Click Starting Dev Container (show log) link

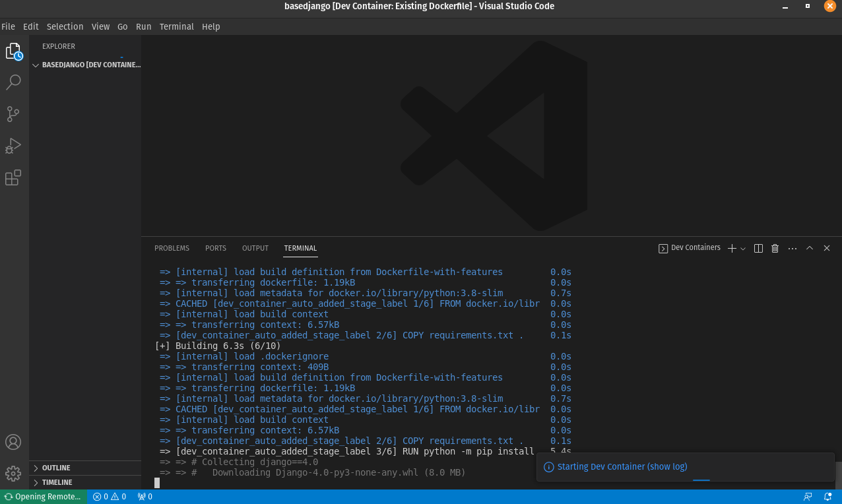[x=622, y=466]
